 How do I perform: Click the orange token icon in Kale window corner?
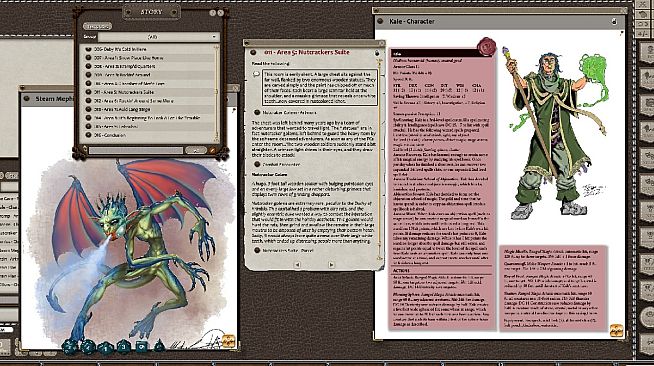616,330
